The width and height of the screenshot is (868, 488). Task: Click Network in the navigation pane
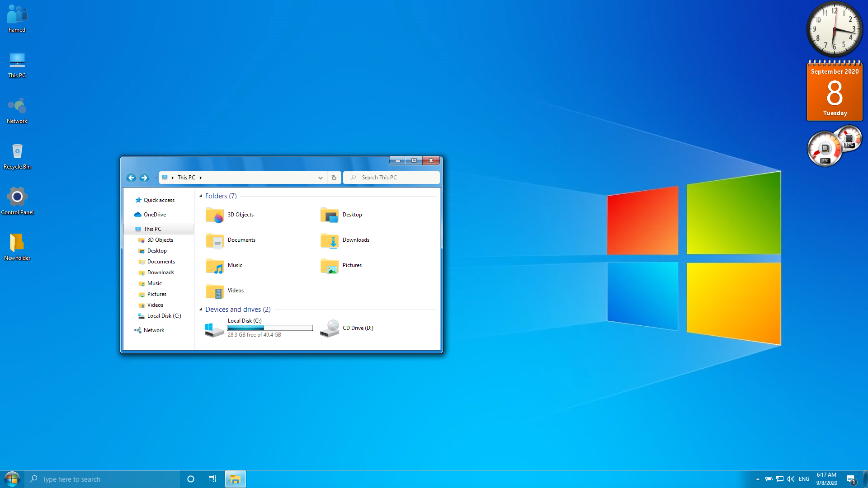pyautogui.click(x=154, y=330)
